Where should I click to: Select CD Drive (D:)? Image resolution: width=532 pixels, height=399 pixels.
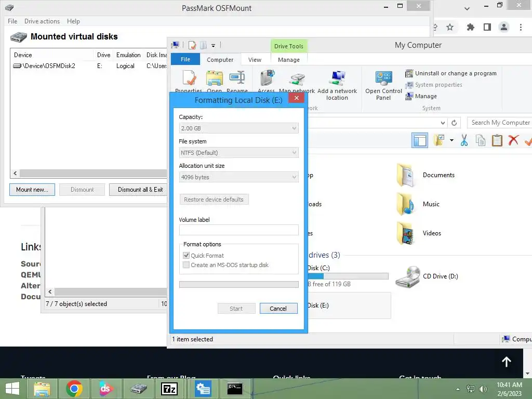(x=427, y=276)
